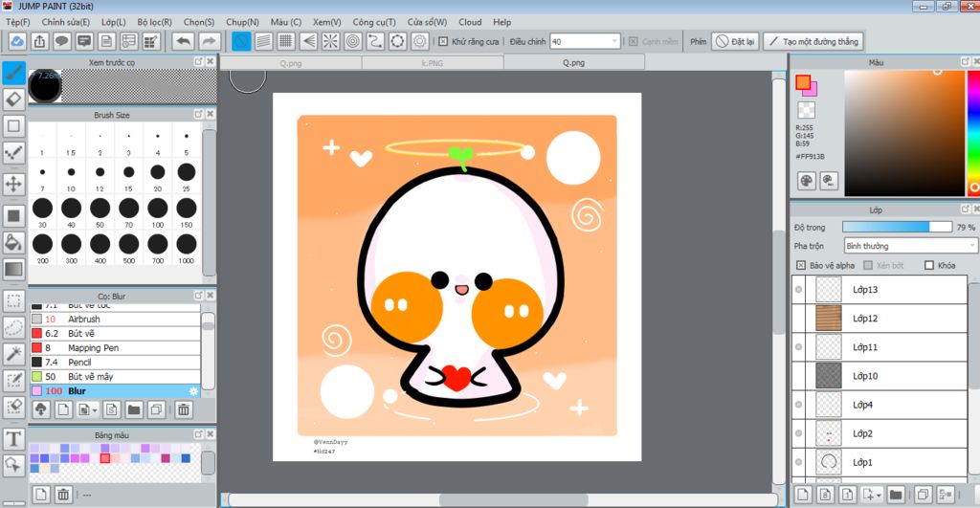Delete the selected brush with trash icon
The height and width of the screenshot is (508, 980).
[x=184, y=409]
